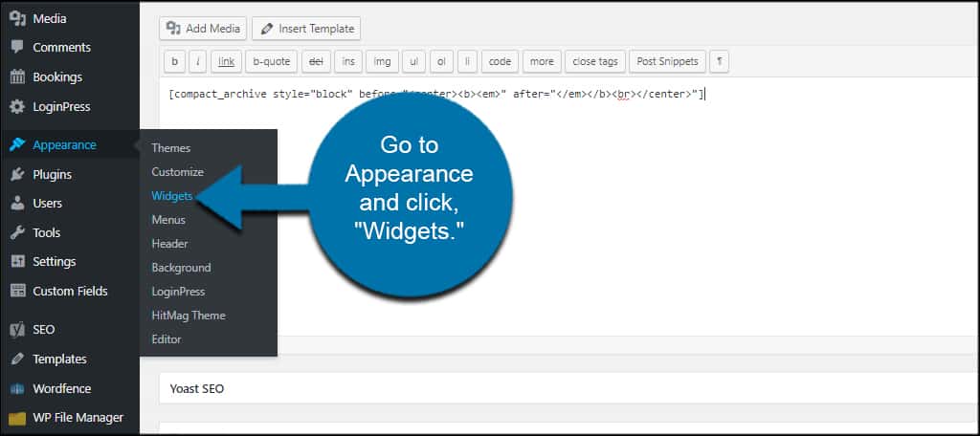Click the Add Media button
The image size is (980, 436).
pos(203,28)
